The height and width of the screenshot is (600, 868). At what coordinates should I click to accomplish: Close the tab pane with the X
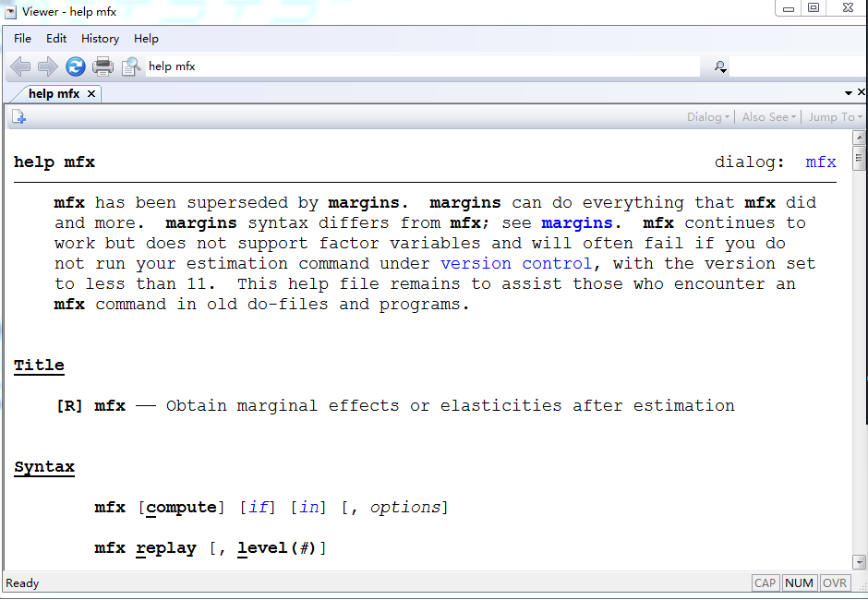click(862, 92)
